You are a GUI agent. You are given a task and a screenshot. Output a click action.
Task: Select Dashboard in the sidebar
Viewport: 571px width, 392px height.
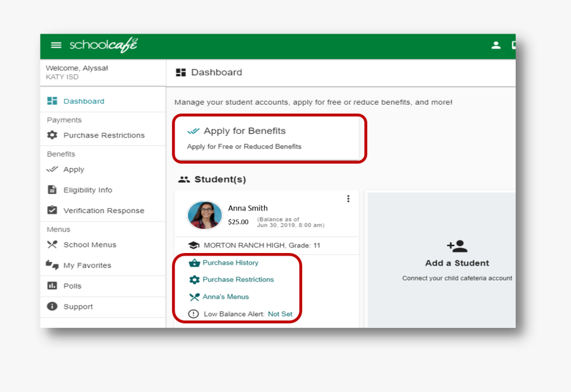(x=83, y=101)
